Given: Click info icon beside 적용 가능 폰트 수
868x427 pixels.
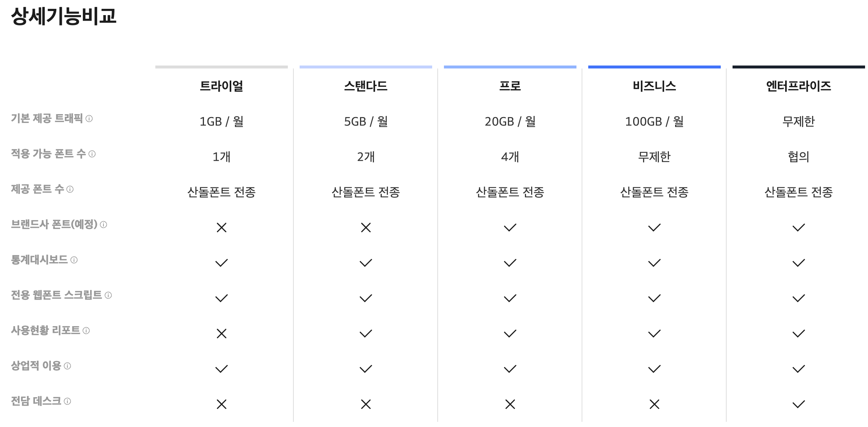Looking at the screenshot, I should 92,154.
